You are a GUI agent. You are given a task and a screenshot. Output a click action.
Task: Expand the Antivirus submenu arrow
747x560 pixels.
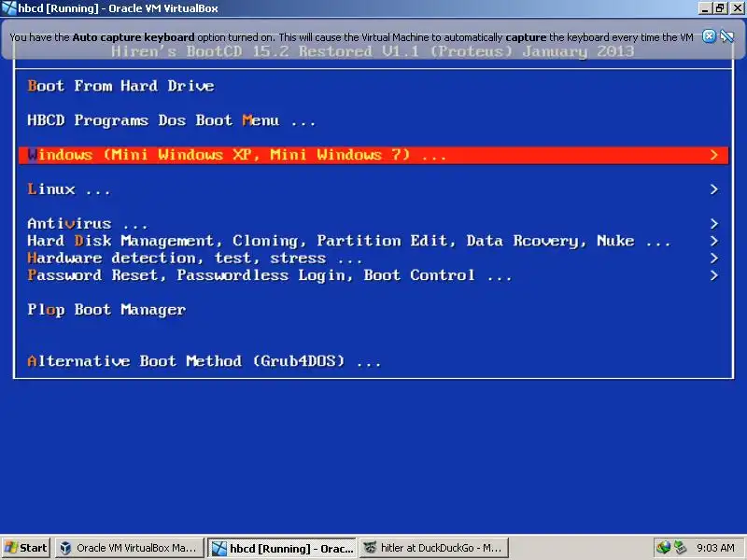(x=713, y=224)
